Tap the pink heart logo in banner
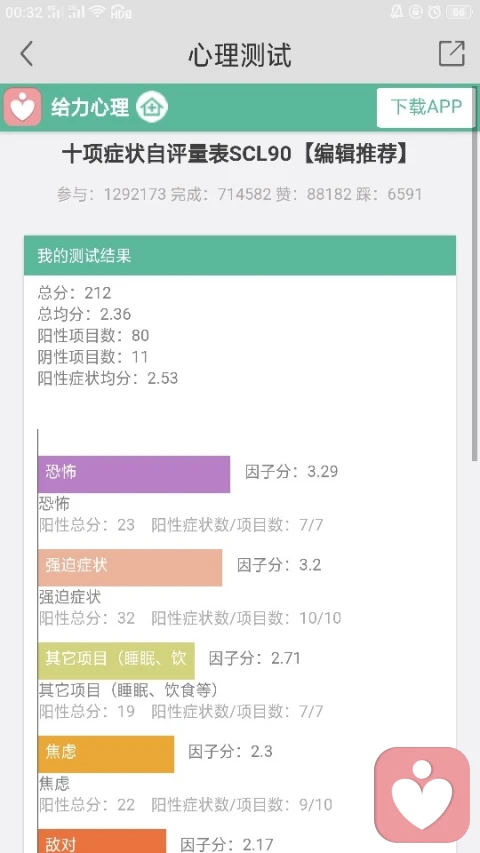The image size is (480, 853). 22,107
